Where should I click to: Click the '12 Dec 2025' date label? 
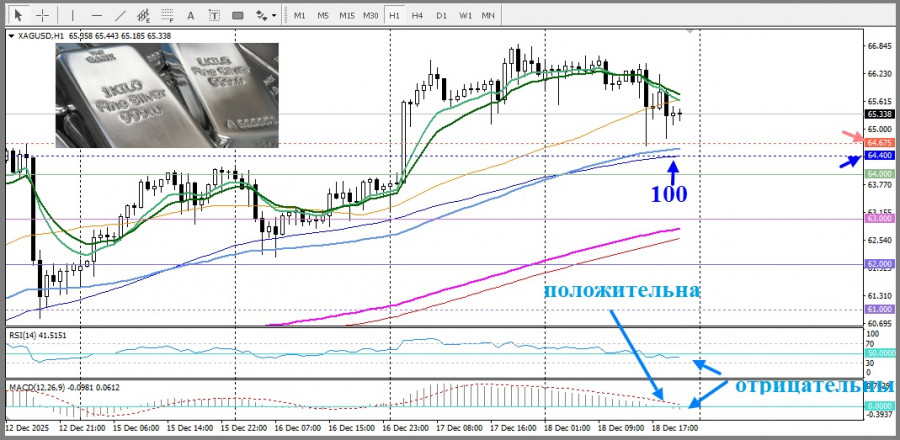(x=27, y=428)
